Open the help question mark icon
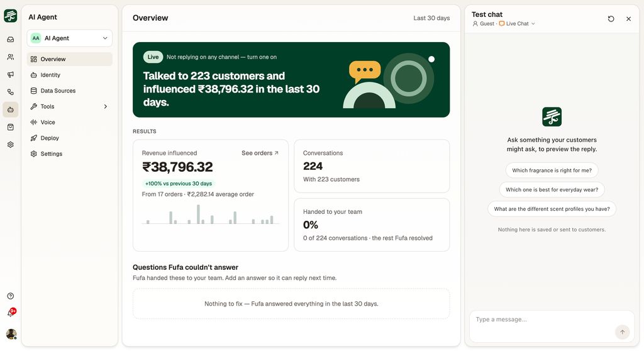Viewport: 644px width, 351px height. pos(11,296)
